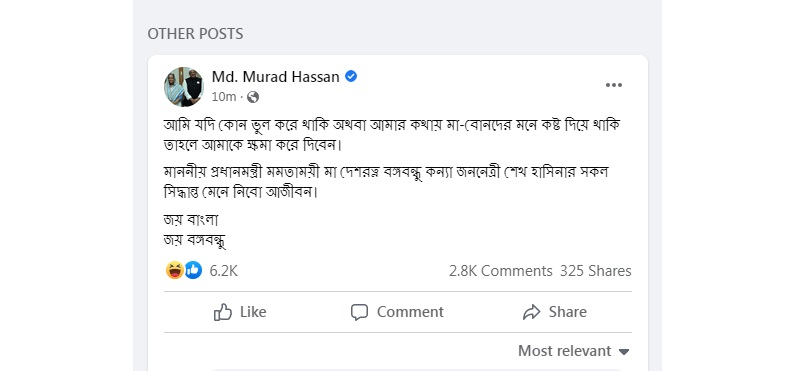Open Md. Murad Hassan profile name link
This screenshot has height=371, width=800.
tap(276, 77)
